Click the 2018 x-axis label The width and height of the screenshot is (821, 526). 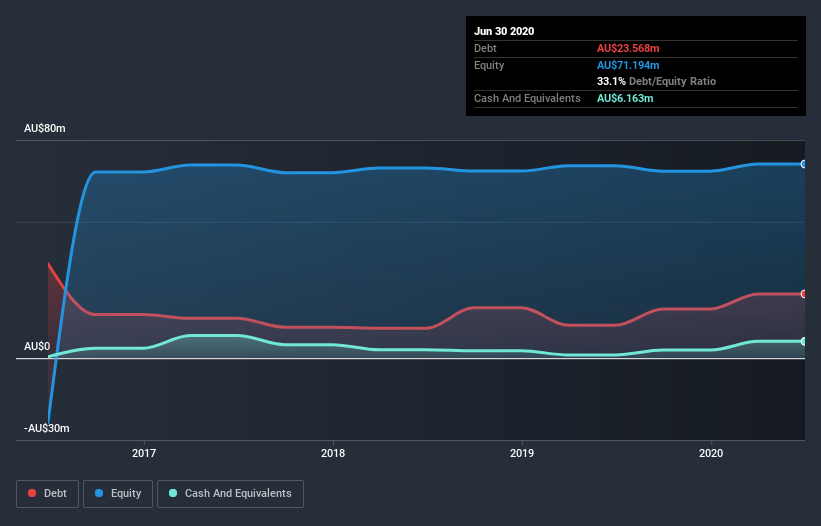(333, 453)
